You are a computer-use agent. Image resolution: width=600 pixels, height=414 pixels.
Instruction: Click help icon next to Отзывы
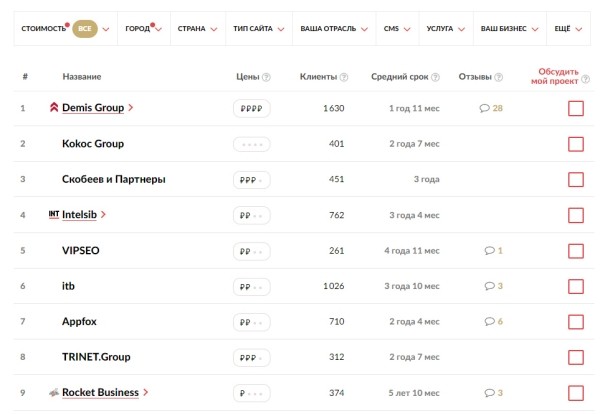(x=497, y=77)
